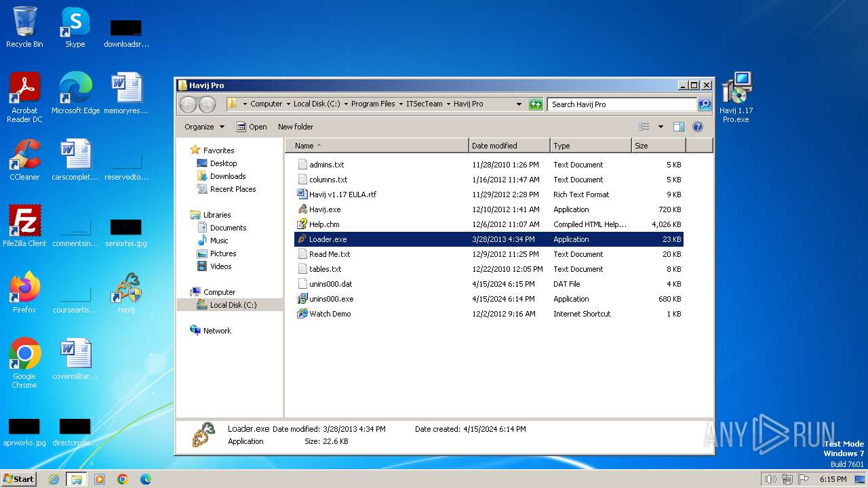This screenshot has height=488, width=868.
Task: Sort files by Name column
Action: pyautogui.click(x=377, y=146)
